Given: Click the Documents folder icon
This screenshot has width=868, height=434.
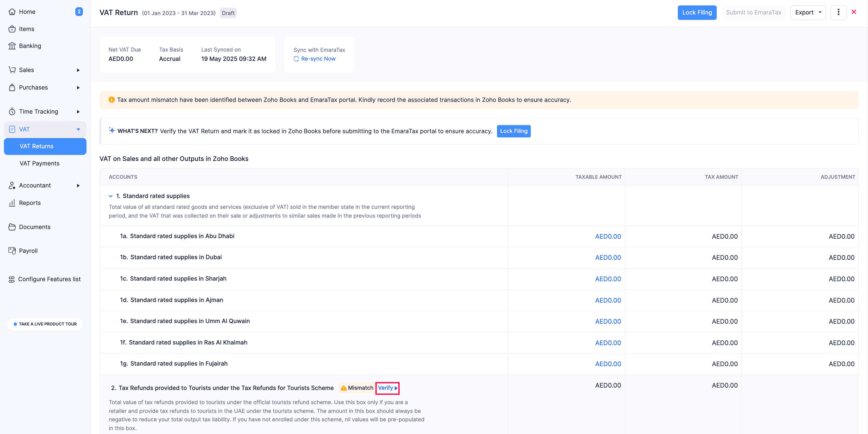Looking at the screenshot, I should click(x=12, y=227).
